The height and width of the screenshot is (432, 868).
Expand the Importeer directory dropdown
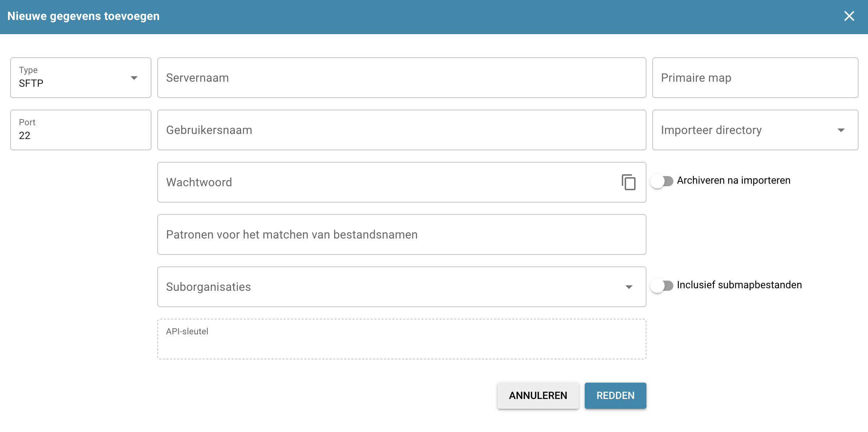[748, 130]
